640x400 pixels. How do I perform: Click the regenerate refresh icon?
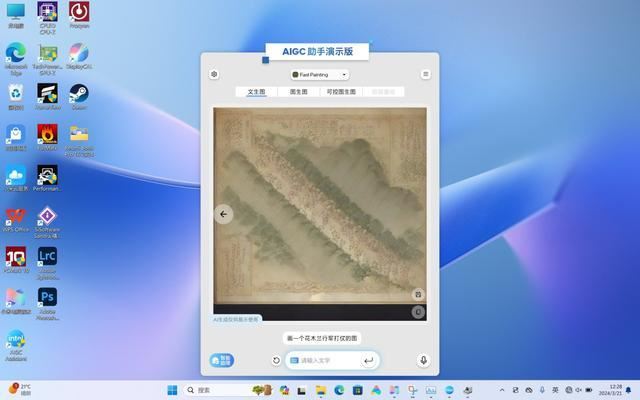pyautogui.click(x=276, y=360)
